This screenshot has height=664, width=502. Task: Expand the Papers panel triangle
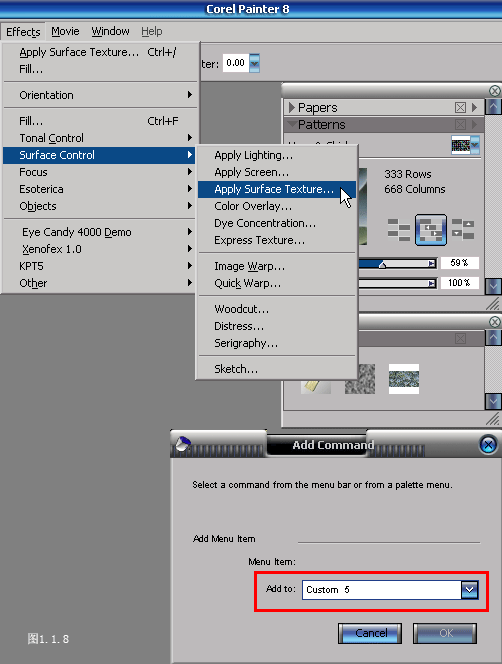coord(291,108)
